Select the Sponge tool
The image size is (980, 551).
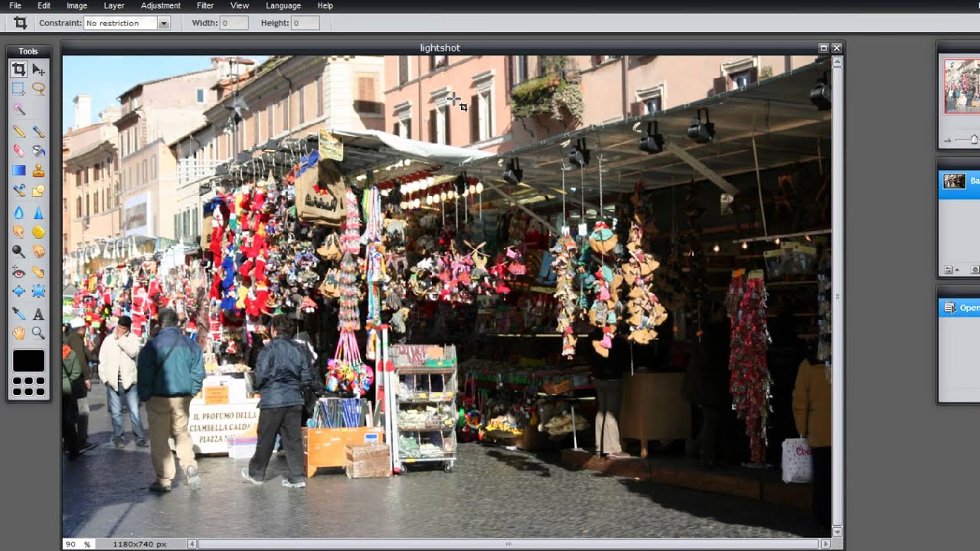[x=38, y=232]
